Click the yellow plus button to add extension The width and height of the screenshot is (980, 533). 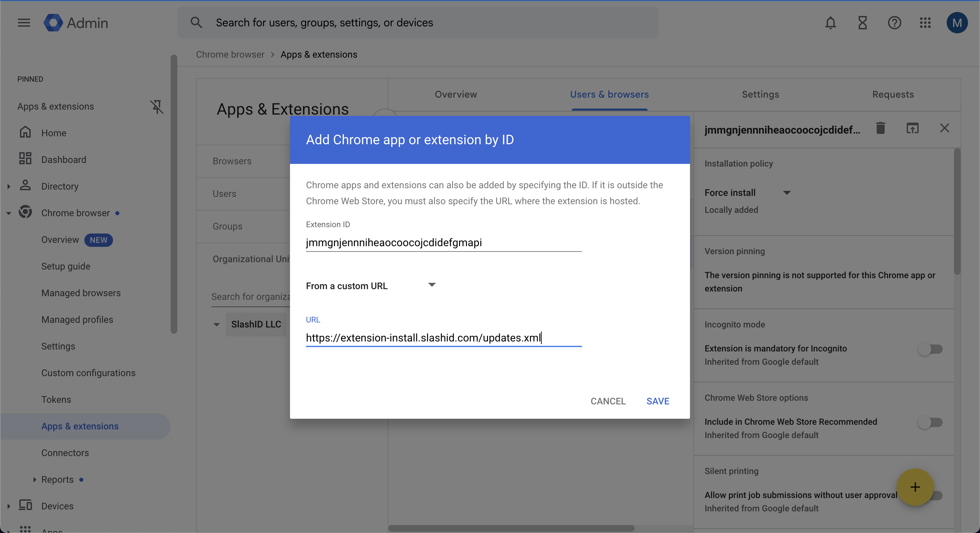[x=915, y=487]
